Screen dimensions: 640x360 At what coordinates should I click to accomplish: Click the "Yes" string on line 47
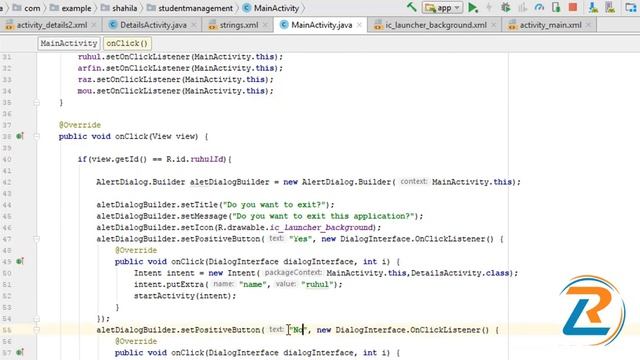[x=300, y=239]
